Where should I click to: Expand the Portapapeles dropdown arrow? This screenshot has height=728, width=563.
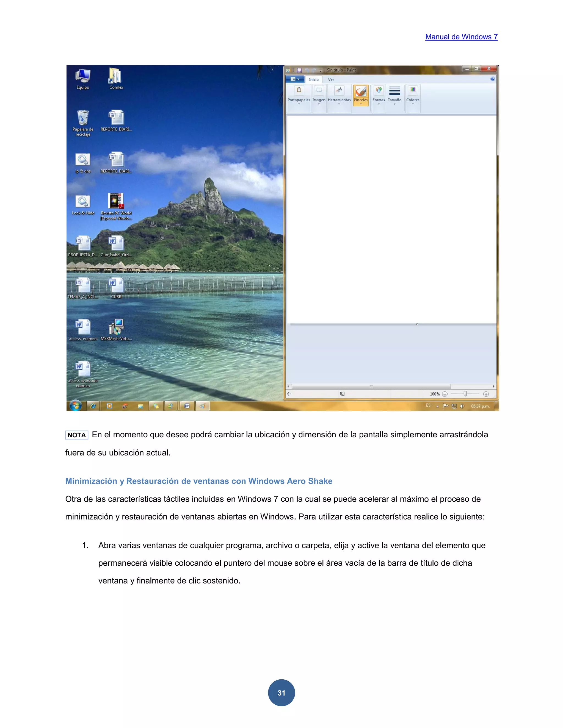[x=299, y=104]
